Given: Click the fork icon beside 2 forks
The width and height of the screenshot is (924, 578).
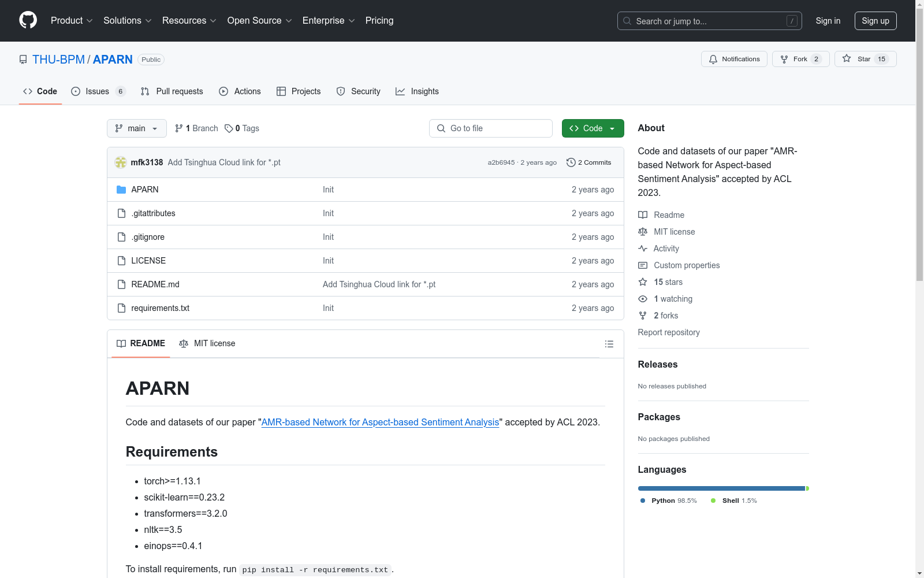Looking at the screenshot, I should tap(643, 316).
